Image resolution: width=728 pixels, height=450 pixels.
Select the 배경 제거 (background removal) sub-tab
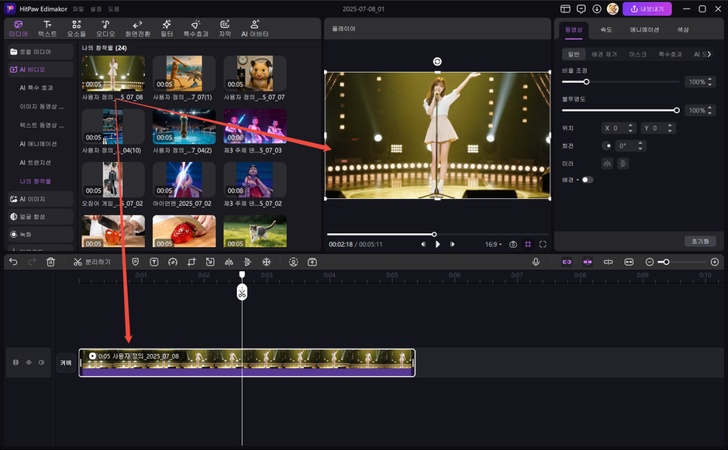(604, 54)
